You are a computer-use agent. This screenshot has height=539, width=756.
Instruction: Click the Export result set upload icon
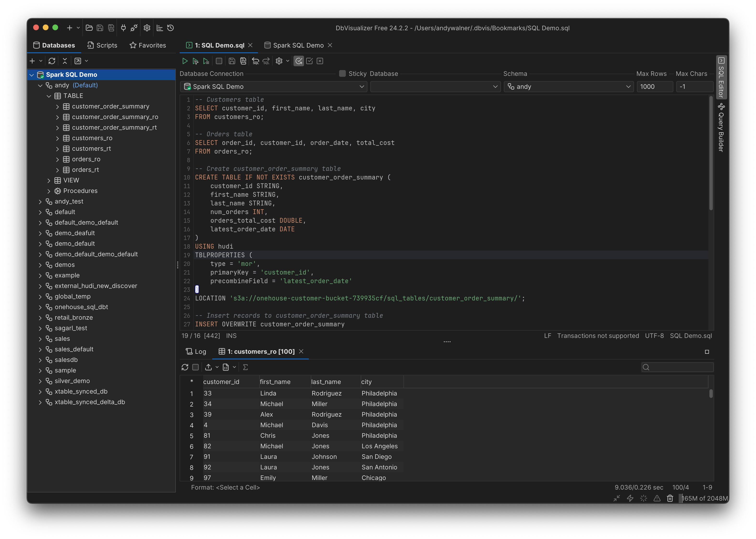tap(208, 367)
